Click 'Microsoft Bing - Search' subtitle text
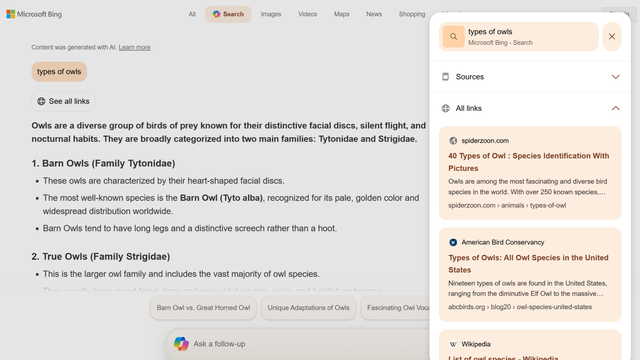The height and width of the screenshot is (360, 640). [500, 43]
